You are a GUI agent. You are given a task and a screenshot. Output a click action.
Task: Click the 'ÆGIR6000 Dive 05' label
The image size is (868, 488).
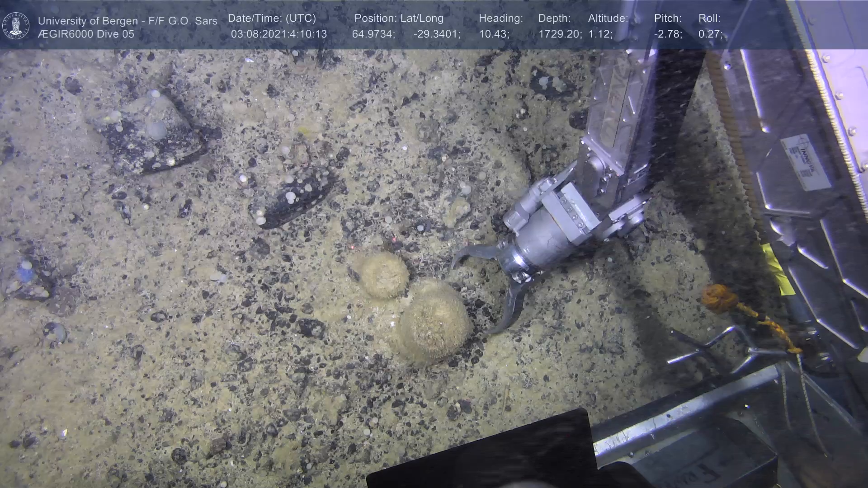point(86,34)
